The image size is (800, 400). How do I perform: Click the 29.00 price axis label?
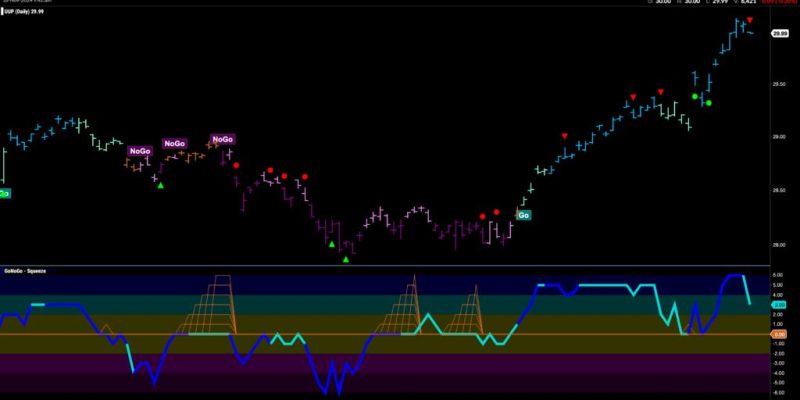point(779,137)
